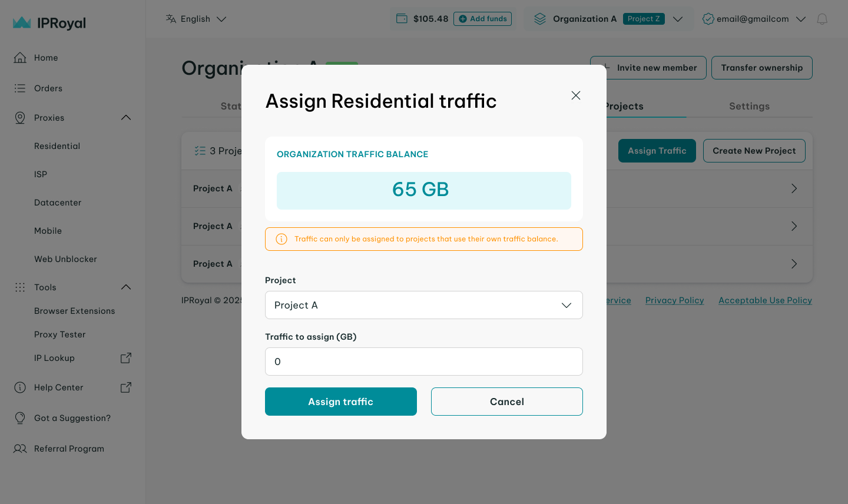Switch to the Settings tab
Screen dimensions: 848x504
point(749,106)
